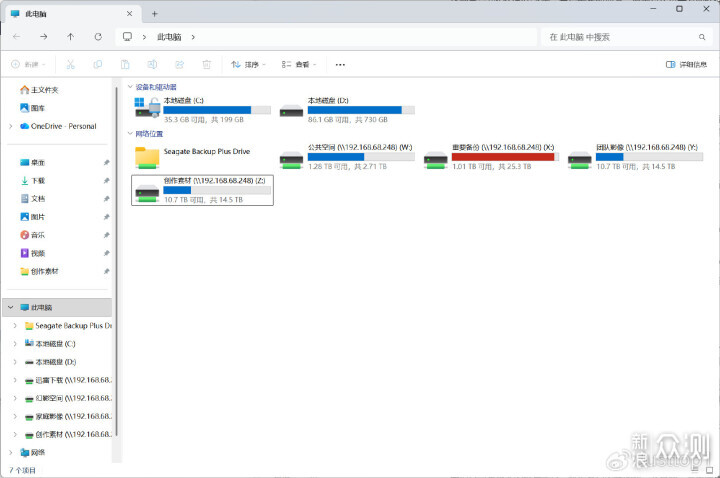Expand 本地磁盘 (D:) tree node

point(15,362)
